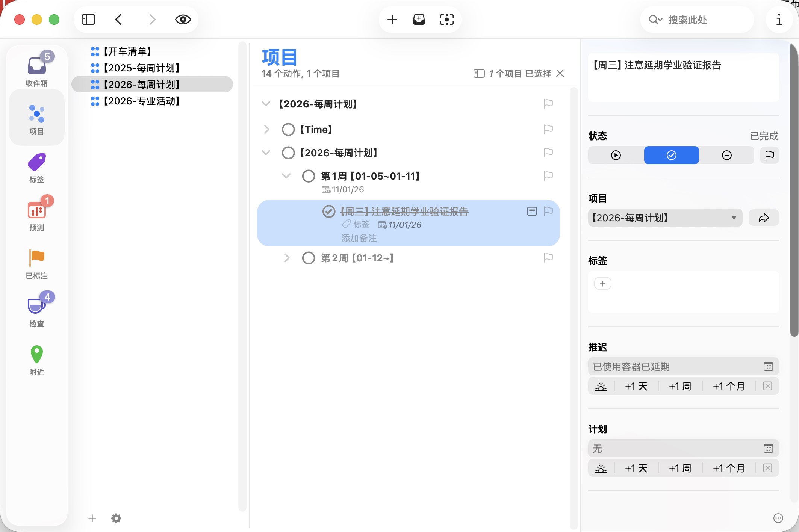Image resolution: width=799 pixels, height=532 pixels.
Task: Select the 【2025-每周计划】project
Action: [x=142, y=68]
